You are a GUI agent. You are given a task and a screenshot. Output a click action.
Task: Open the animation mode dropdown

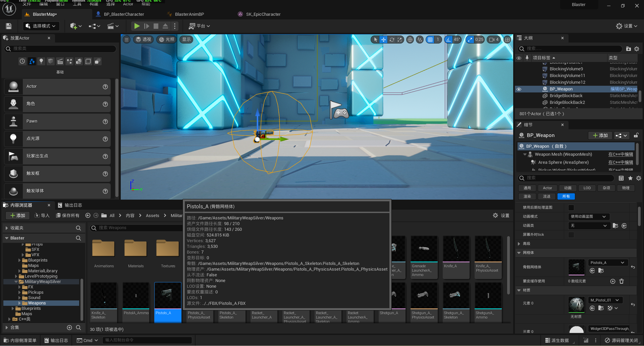[x=589, y=217]
